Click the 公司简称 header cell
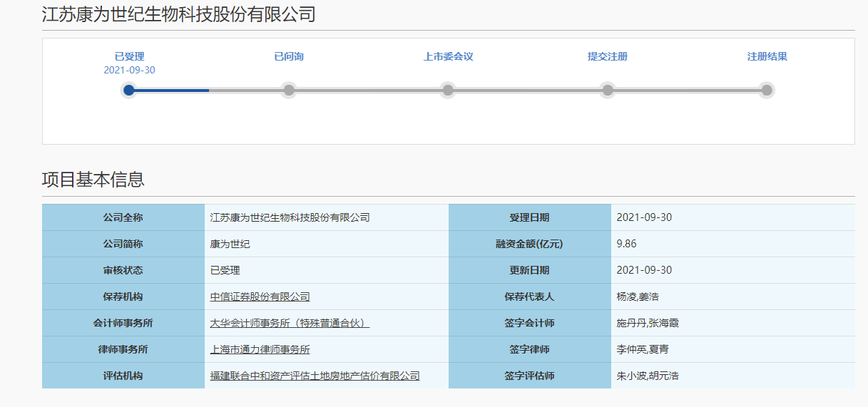 click(x=123, y=244)
